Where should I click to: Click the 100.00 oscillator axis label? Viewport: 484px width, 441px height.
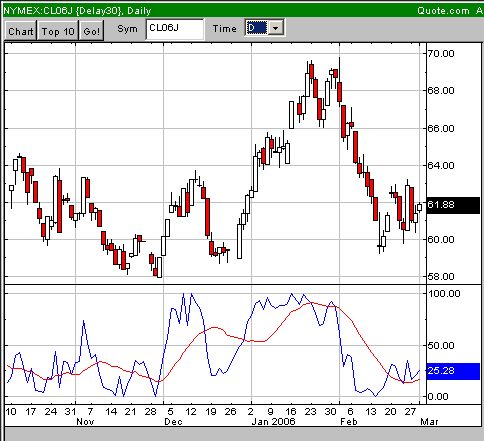pyautogui.click(x=444, y=294)
